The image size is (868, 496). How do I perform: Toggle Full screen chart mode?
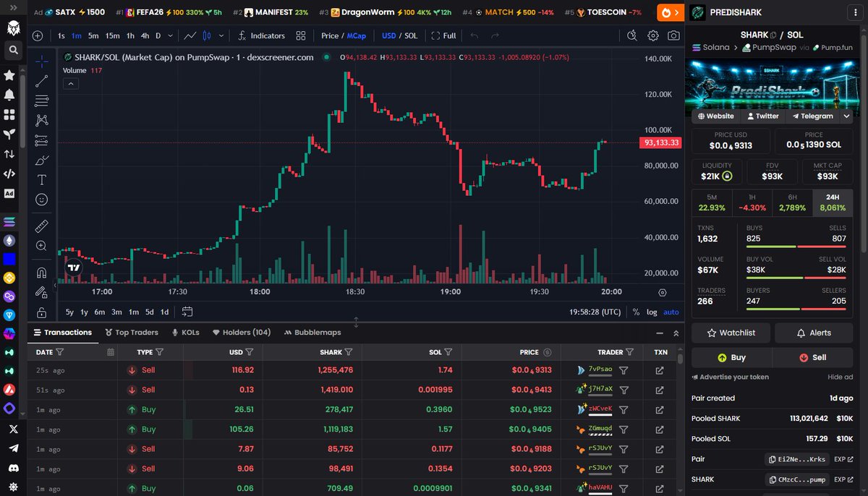pos(443,35)
